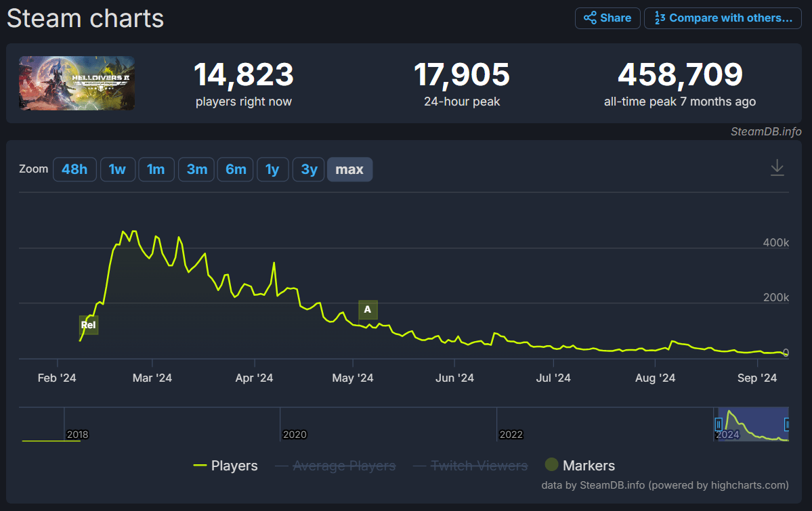Toggle the Players series in legend
Image resolution: width=812 pixels, height=511 pixels.
pos(226,466)
